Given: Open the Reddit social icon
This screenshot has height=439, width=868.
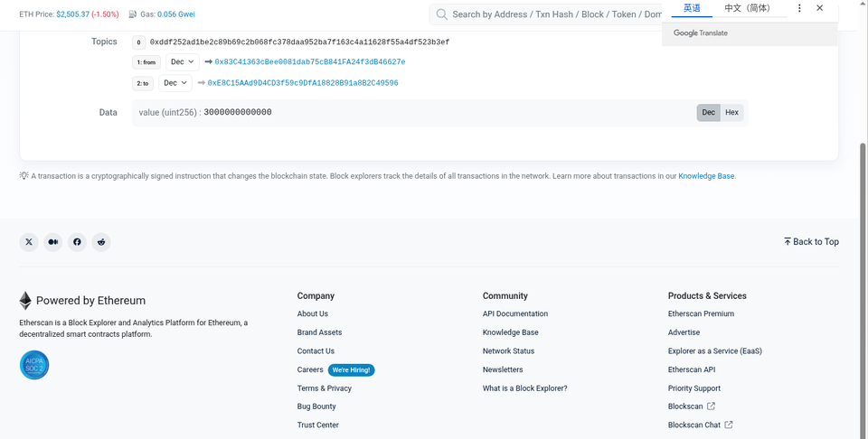Looking at the screenshot, I should 101,241.
